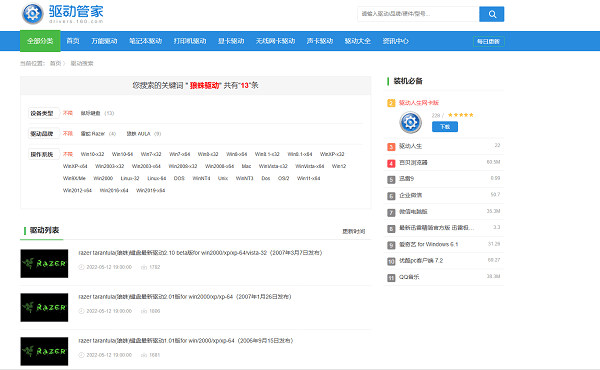Filter by Linux-64 operating system
This screenshot has height=370, width=600.
[x=157, y=178]
